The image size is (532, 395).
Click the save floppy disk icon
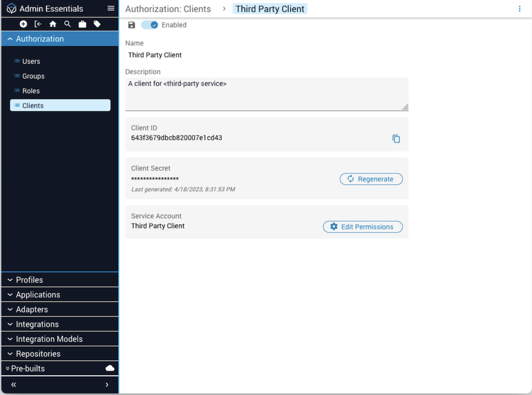point(131,25)
